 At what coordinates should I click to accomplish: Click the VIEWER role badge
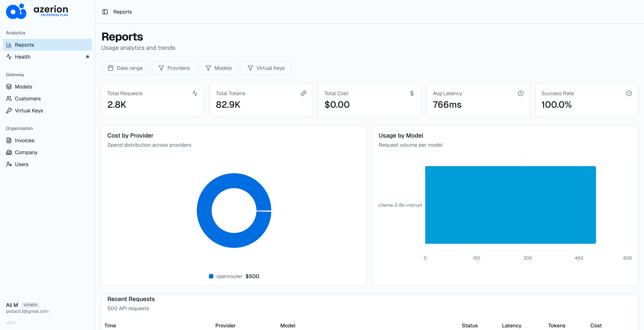tap(30, 305)
